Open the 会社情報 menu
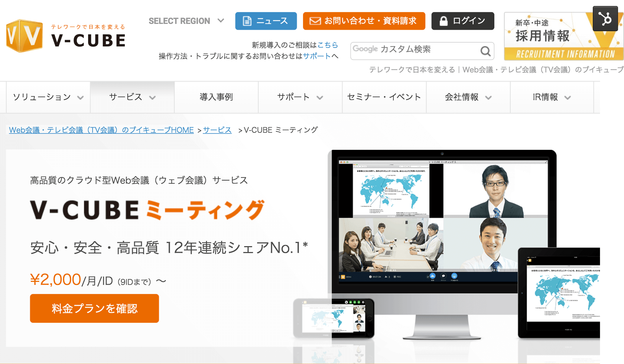This screenshot has width=624, height=364. (x=468, y=97)
